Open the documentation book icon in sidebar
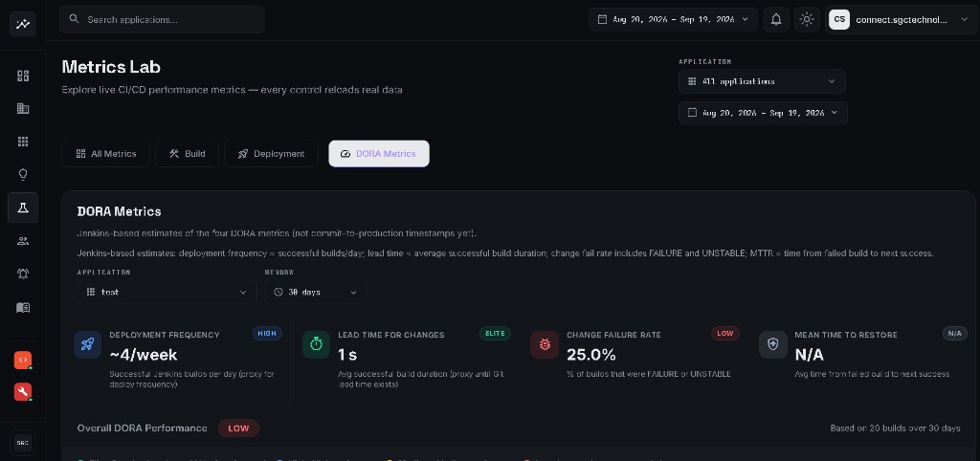Image resolution: width=980 pixels, height=461 pixels. click(x=23, y=307)
